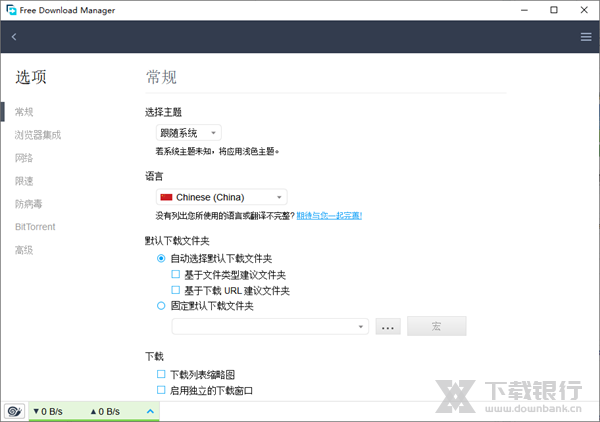Click the browse folder ... button
Image resolution: width=600 pixels, height=422 pixels.
pos(388,326)
